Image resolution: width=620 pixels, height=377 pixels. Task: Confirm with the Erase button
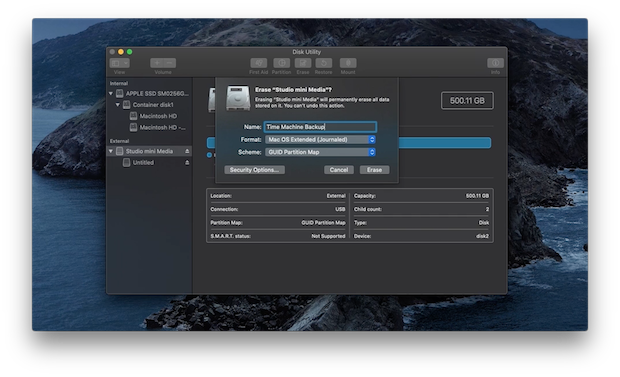pos(374,170)
